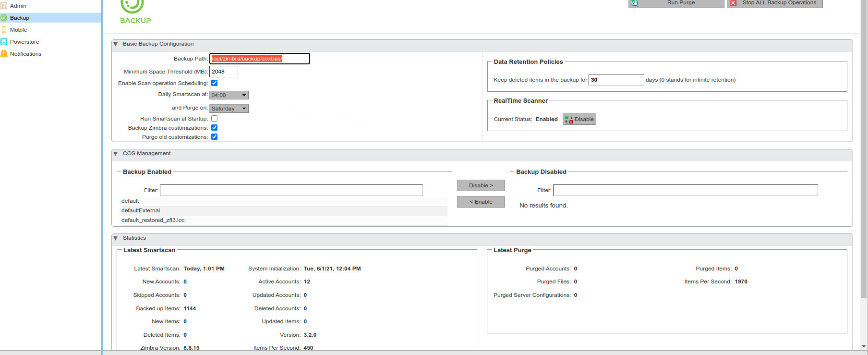Click the Backup Enabled filter field
868x355 pixels.
[291, 190]
